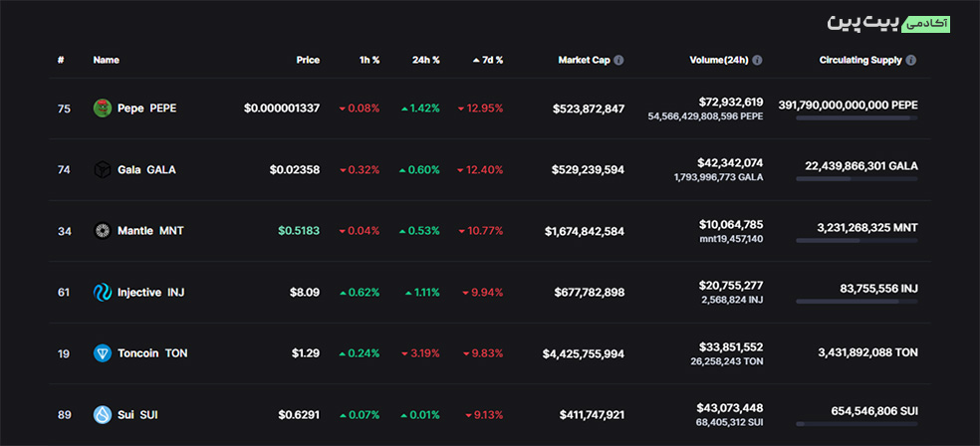Viewport: 980px width, 446px height.
Task: Click the Gala cube logo icon
Action: click(x=102, y=169)
